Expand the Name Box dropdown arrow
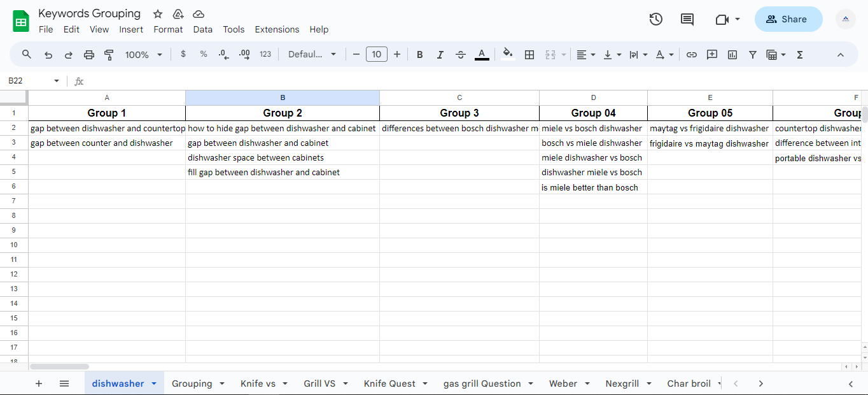Viewport: 868px width, 395px height. click(x=57, y=81)
